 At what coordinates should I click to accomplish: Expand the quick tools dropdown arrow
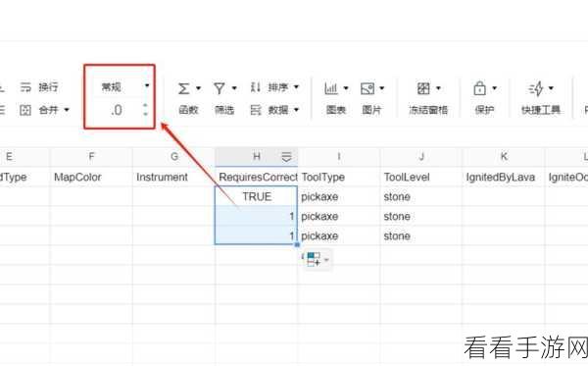pyautogui.click(x=551, y=88)
